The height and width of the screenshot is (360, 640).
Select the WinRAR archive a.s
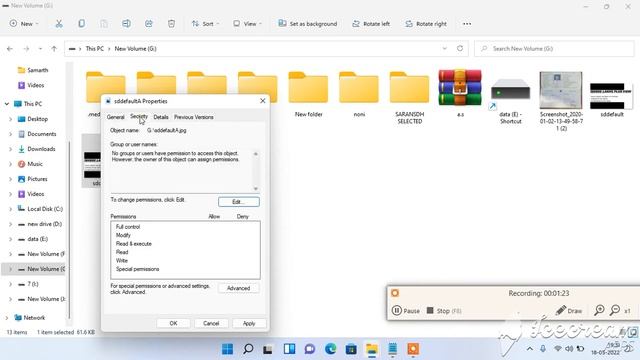pos(460,93)
